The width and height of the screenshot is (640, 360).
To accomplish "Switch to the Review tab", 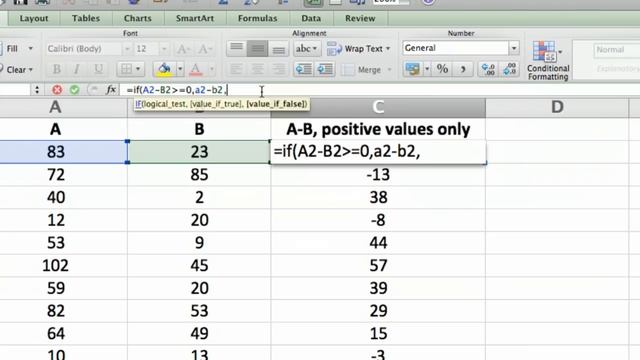I will (360, 18).
